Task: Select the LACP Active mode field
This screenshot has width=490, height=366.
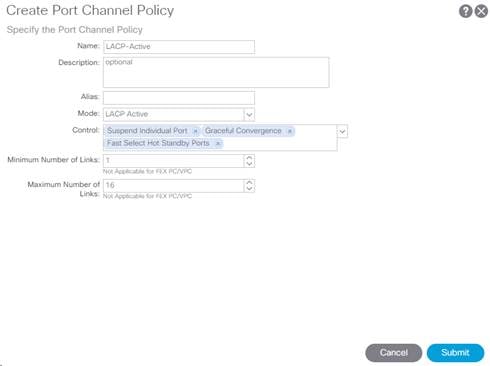Action: (x=174, y=114)
